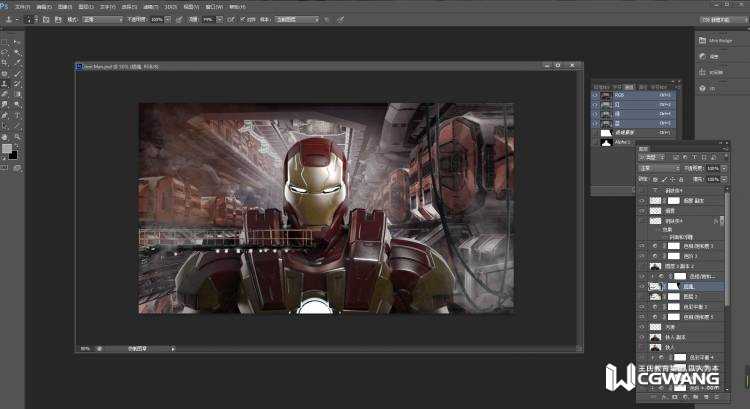
Task: Select the Eyedropper tool in the toolbox
Action: click(x=17, y=62)
